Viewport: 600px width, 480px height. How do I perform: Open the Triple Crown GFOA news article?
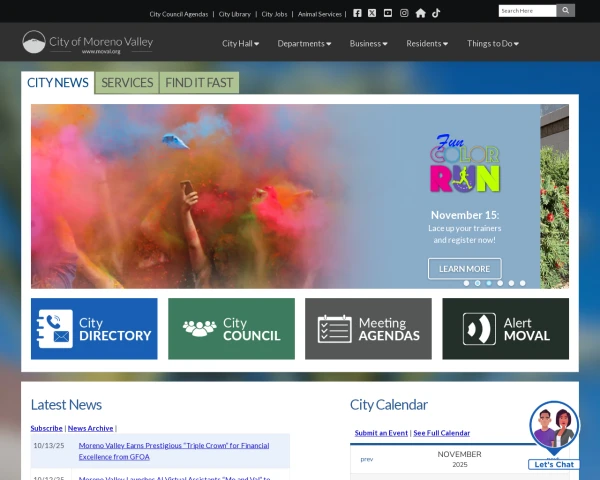(174, 451)
